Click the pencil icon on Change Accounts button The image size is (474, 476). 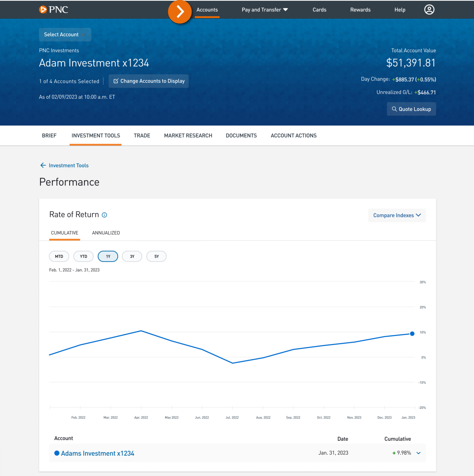(x=116, y=81)
